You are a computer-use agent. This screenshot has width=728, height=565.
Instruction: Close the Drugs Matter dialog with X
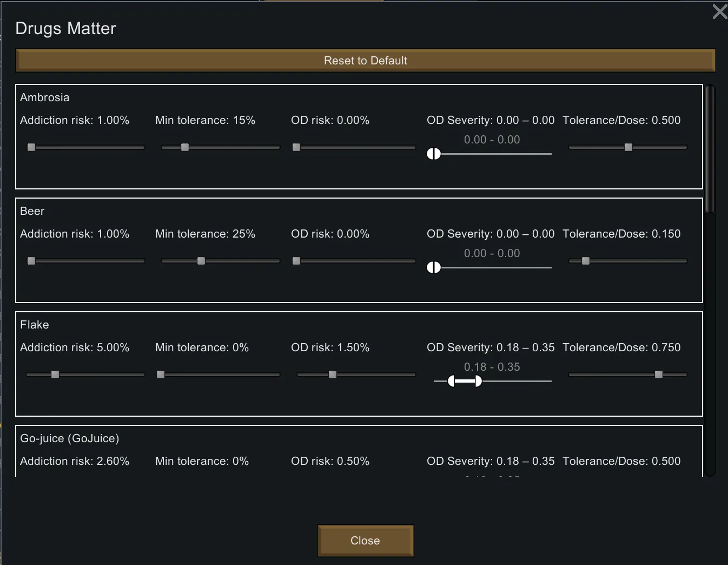(x=719, y=12)
